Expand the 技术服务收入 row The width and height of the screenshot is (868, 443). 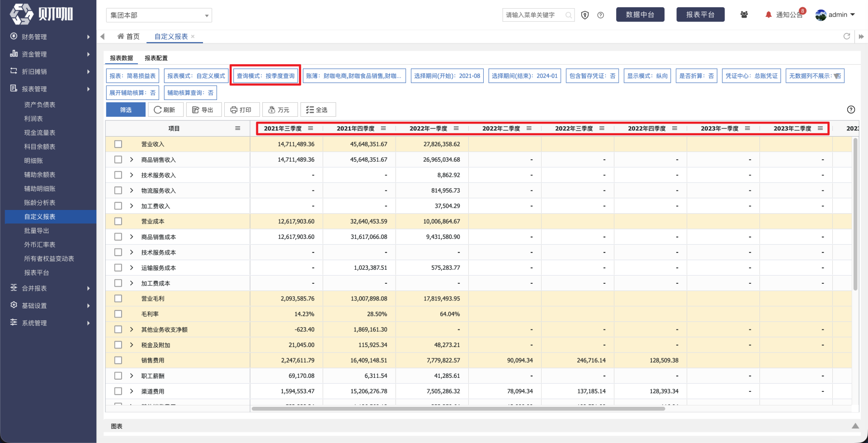click(x=132, y=175)
